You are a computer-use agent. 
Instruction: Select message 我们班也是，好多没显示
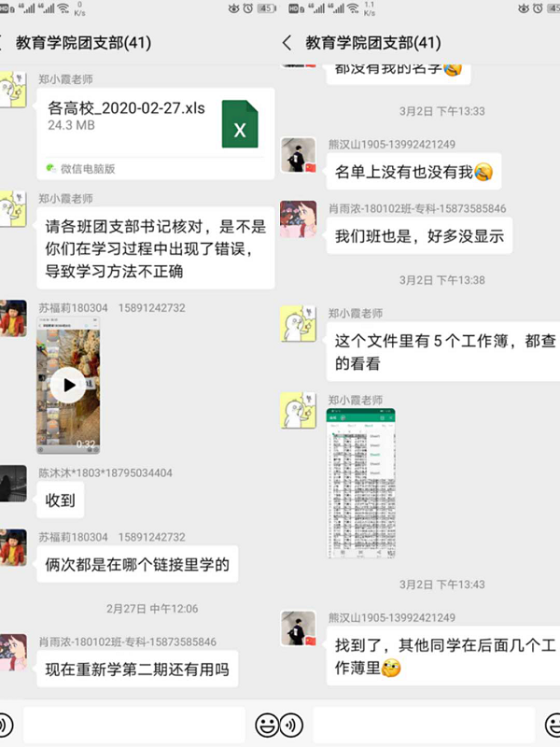point(419,235)
